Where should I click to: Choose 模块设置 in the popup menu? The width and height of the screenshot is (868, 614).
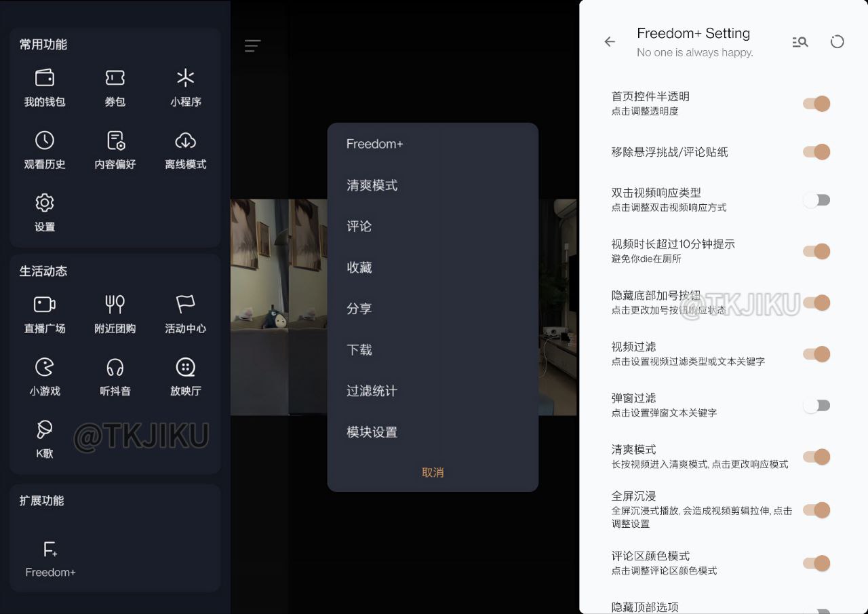[372, 432]
